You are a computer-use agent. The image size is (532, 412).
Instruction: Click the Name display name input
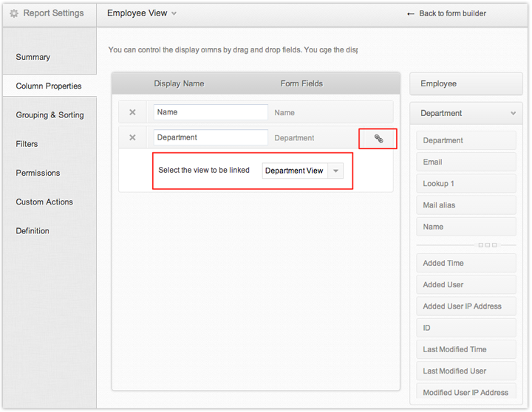click(x=211, y=112)
